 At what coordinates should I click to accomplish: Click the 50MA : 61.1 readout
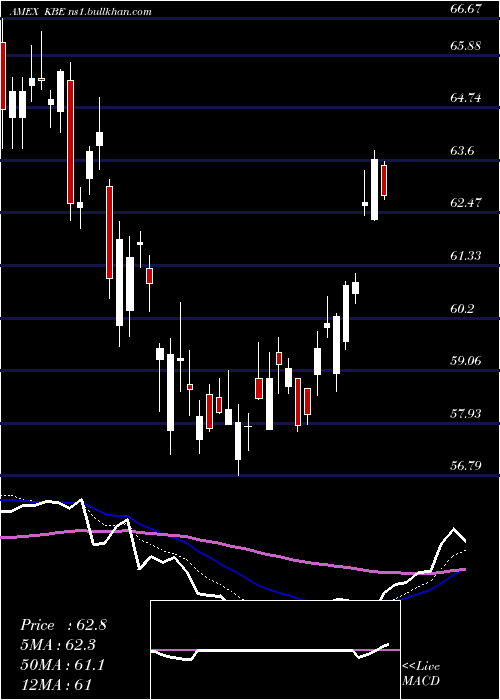[62, 665]
